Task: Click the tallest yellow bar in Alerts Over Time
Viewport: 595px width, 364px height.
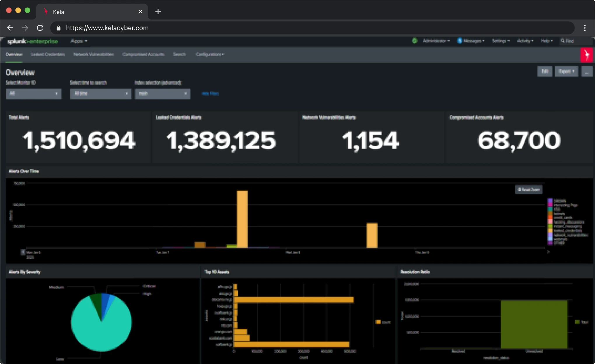Action: (x=242, y=219)
